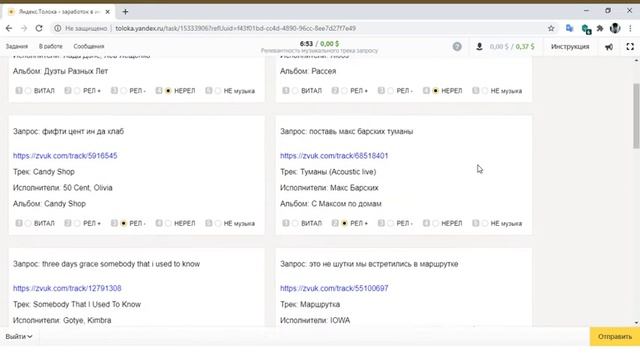
Task: Select НЕРЕЛ for the Туманы task
Action: click(x=436, y=223)
